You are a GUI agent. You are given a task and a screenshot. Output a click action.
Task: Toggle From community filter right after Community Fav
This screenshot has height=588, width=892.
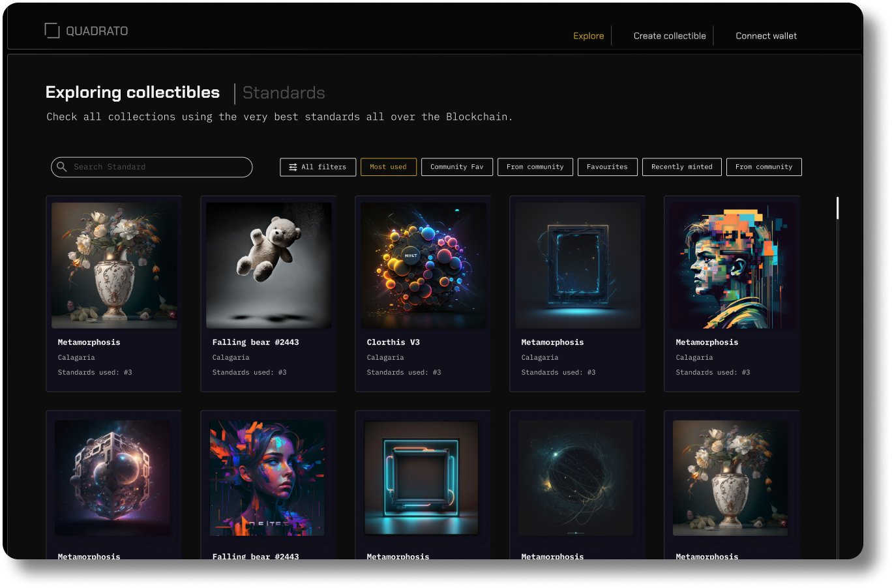pos(535,167)
